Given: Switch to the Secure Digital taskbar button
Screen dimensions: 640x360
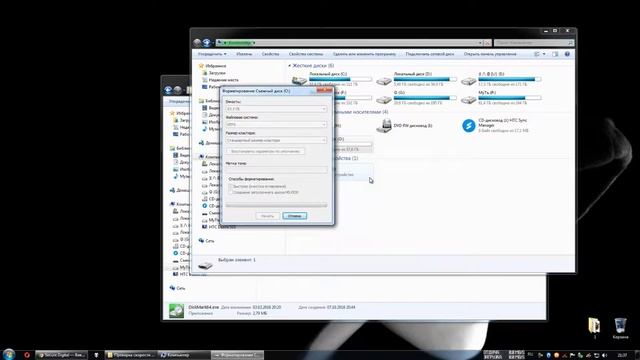Looking at the screenshot, I should [x=61, y=355].
